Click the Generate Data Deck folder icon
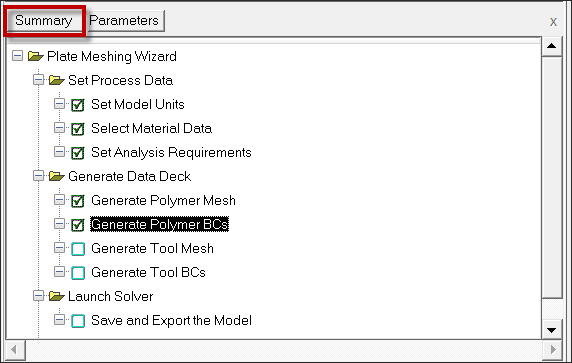572x363 pixels. click(x=57, y=176)
